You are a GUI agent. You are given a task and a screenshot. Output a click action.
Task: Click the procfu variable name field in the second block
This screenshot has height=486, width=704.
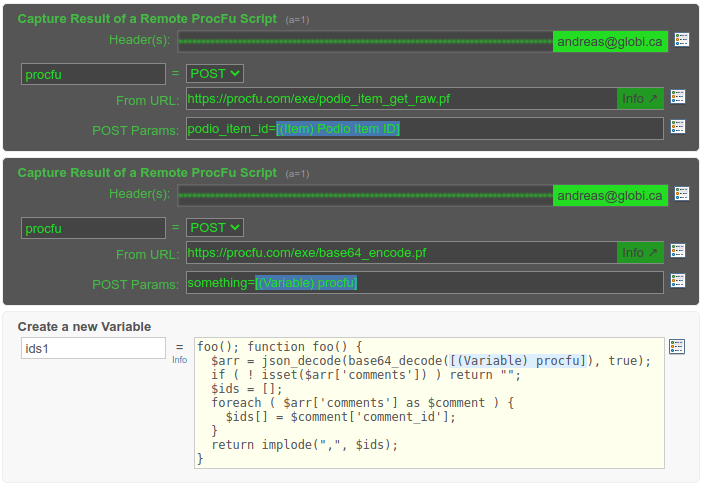pyautogui.click(x=93, y=228)
